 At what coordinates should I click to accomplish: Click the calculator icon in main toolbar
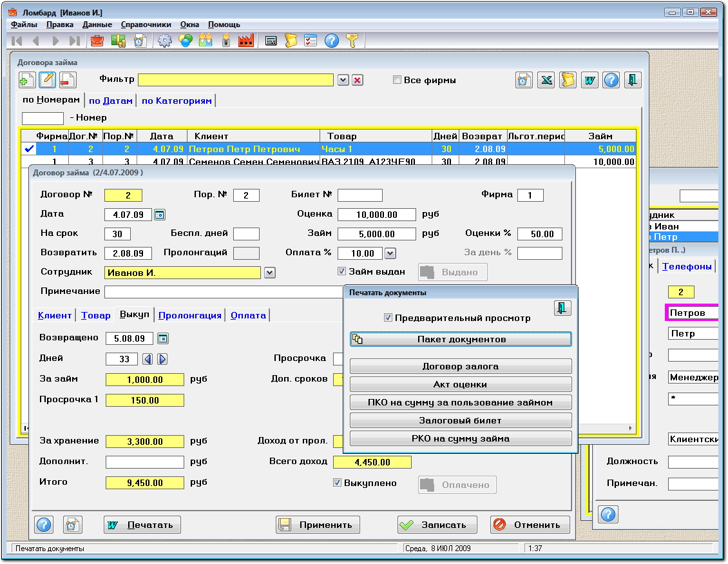[271, 41]
